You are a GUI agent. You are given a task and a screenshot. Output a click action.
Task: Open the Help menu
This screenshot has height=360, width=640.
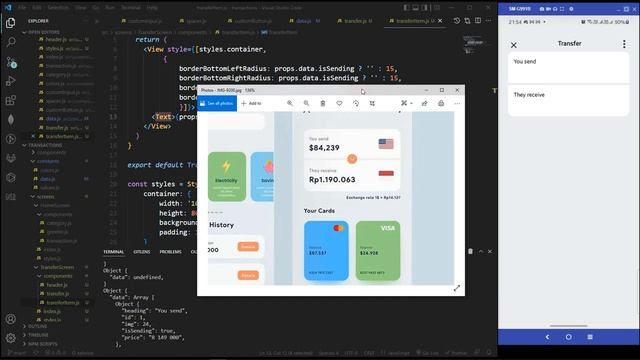pos(152,7)
